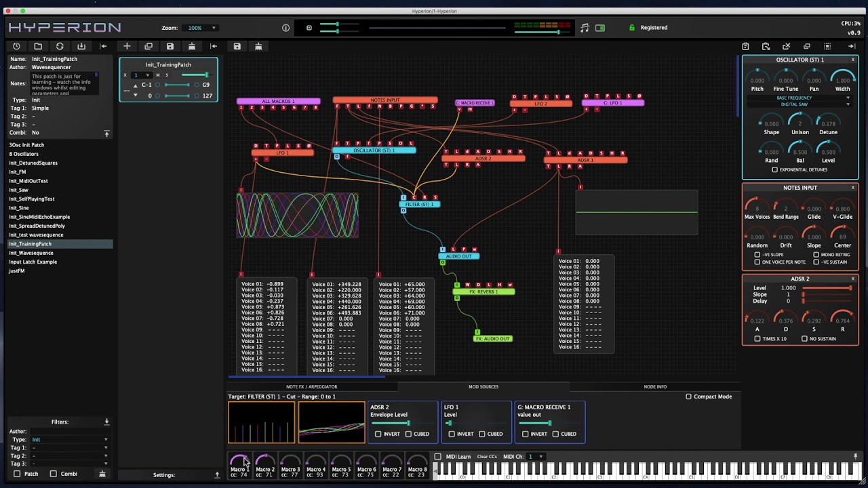The height and width of the screenshot is (488, 868).
Task: Select the Init_Wavesequence patch in the list
Action: click(x=60, y=253)
